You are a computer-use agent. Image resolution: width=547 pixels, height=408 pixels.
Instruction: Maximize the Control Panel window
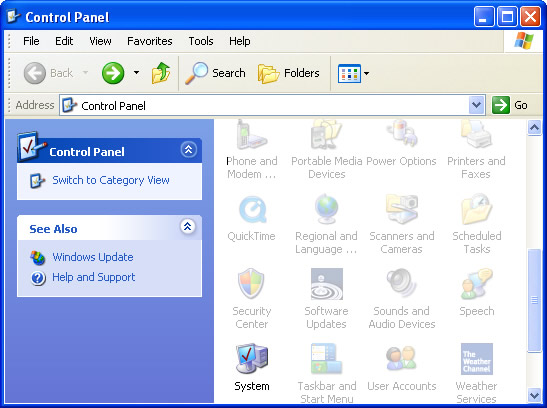(507, 17)
